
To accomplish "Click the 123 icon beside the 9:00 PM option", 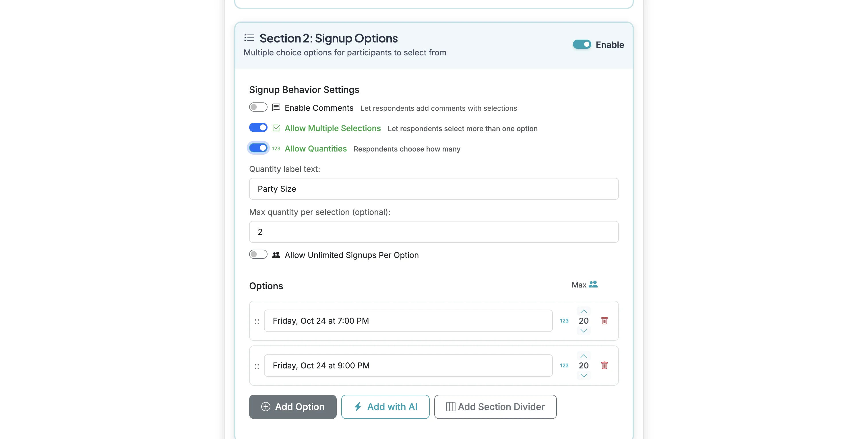I will pos(564,365).
